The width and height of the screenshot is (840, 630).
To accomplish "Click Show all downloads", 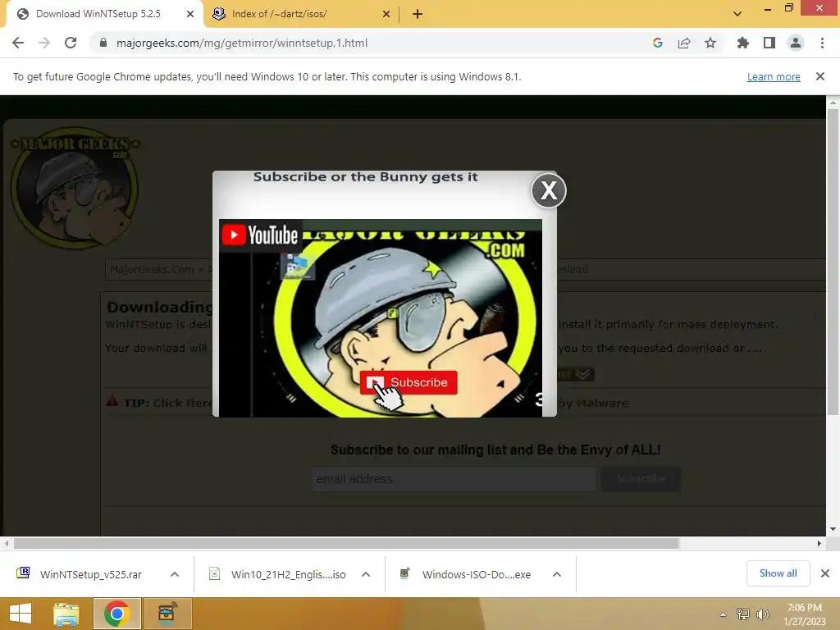I will tap(778, 573).
